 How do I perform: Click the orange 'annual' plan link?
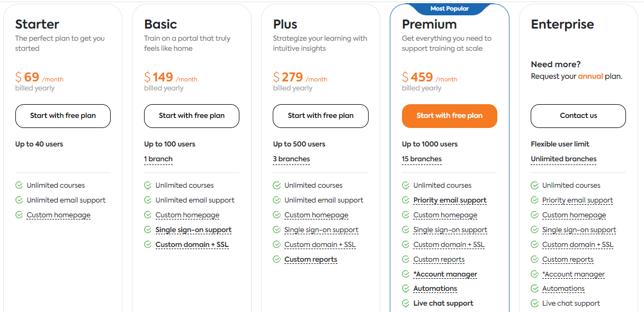click(590, 76)
